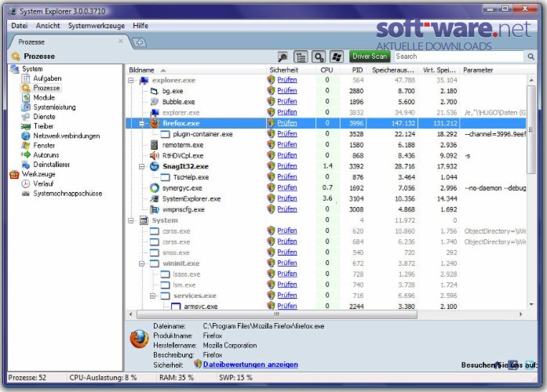The width and height of the screenshot is (547, 392).
Task: Click the vertical scrollbar thumb in process list
Action: click(x=531, y=129)
